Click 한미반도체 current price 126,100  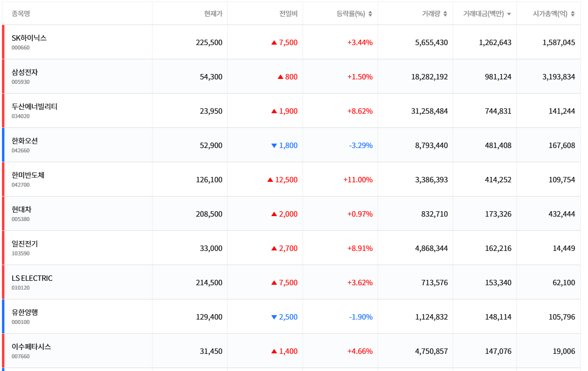coord(209,180)
